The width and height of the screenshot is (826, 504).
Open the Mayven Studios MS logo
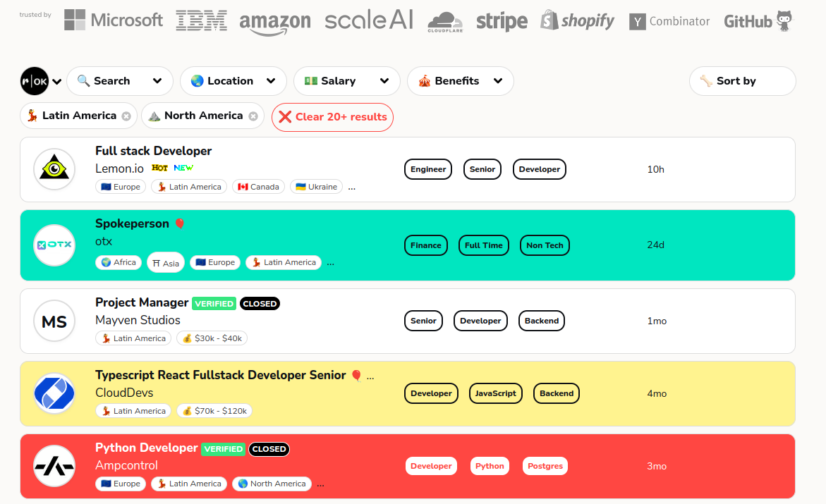pos(54,321)
